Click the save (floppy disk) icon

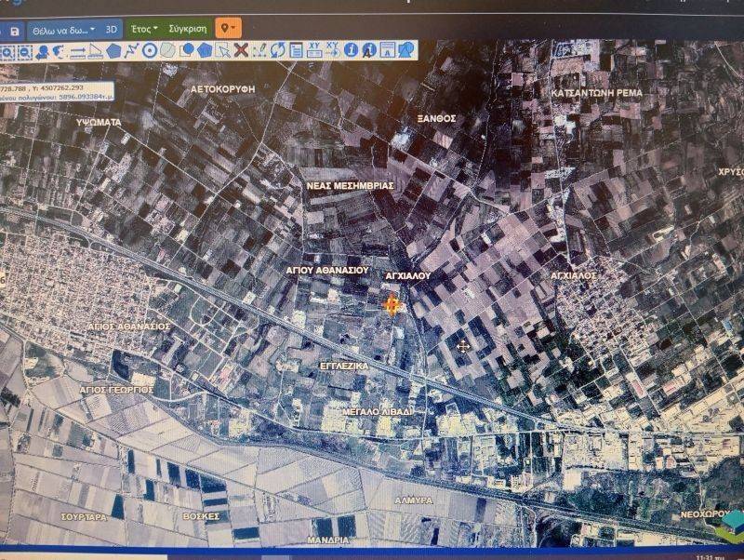coord(15,30)
